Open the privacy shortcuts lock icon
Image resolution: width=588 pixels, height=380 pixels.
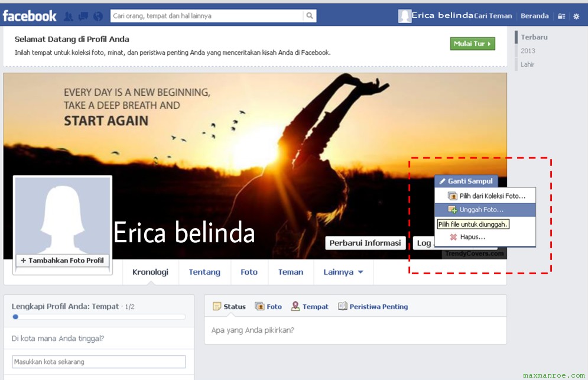pos(561,17)
